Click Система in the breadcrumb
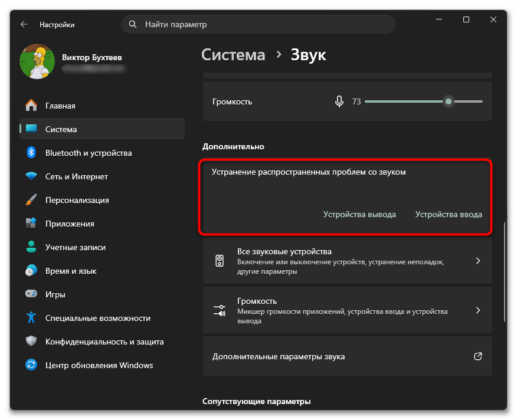 point(233,55)
